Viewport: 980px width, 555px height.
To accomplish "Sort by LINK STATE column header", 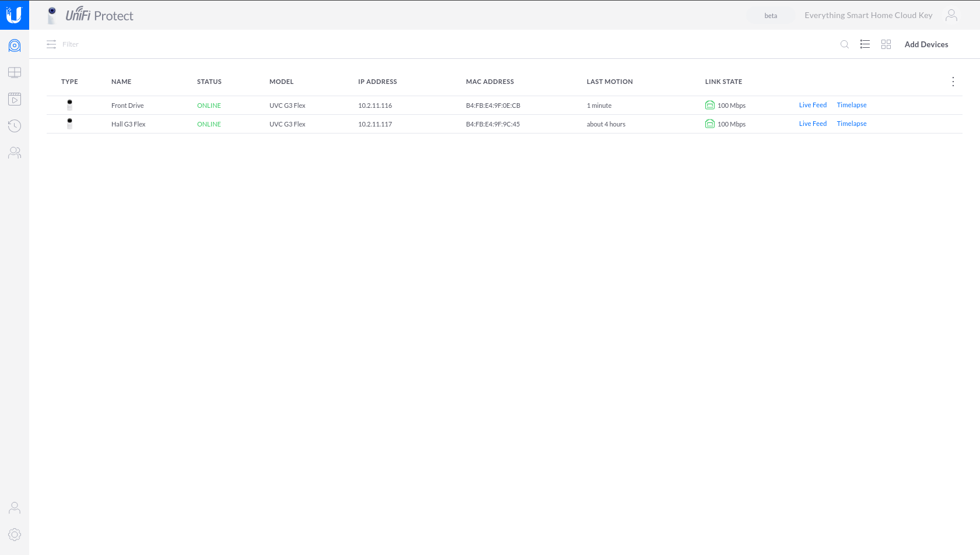I will pyautogui.click(x=723, y=82).
